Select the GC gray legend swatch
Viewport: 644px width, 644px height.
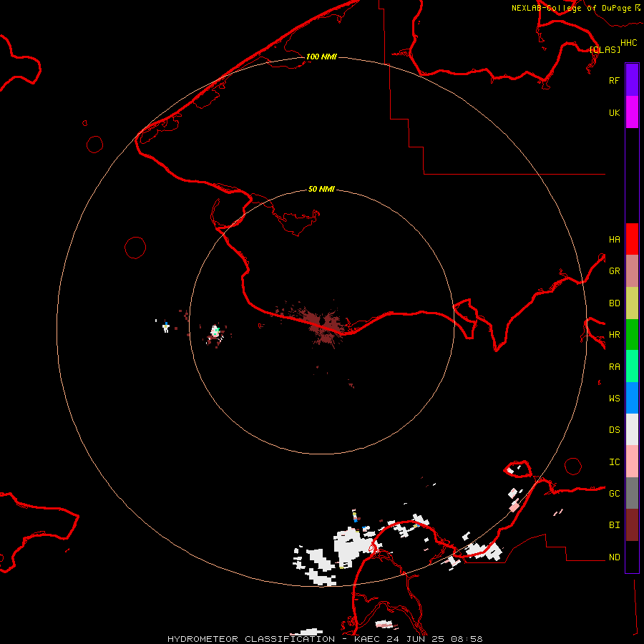(632, 493)
